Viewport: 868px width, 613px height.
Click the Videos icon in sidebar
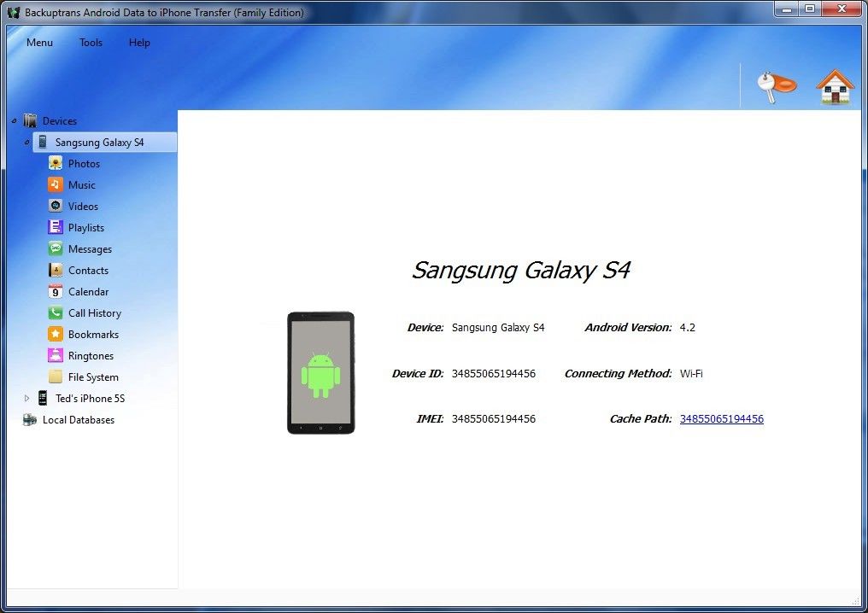(x=56, y=206)
